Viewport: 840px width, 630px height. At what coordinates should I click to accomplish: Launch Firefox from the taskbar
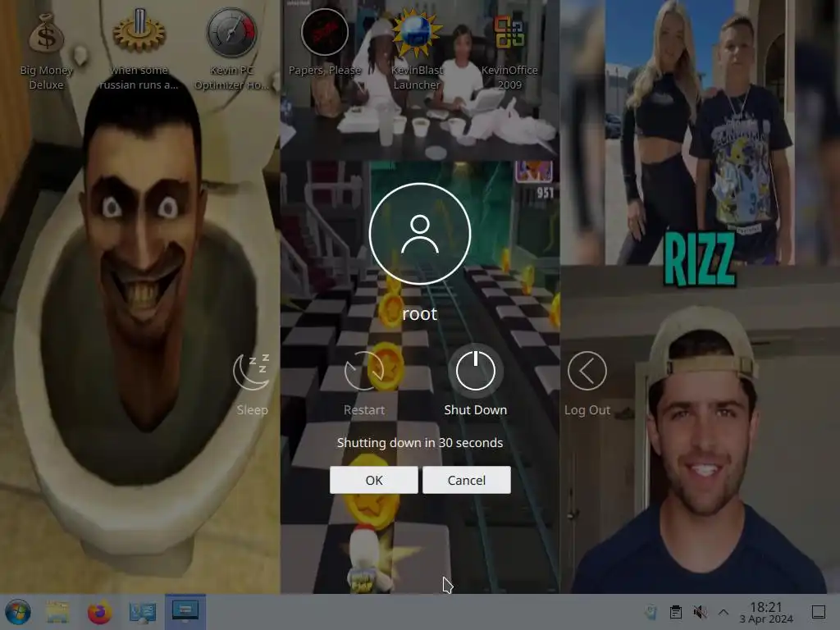(99, 612)
